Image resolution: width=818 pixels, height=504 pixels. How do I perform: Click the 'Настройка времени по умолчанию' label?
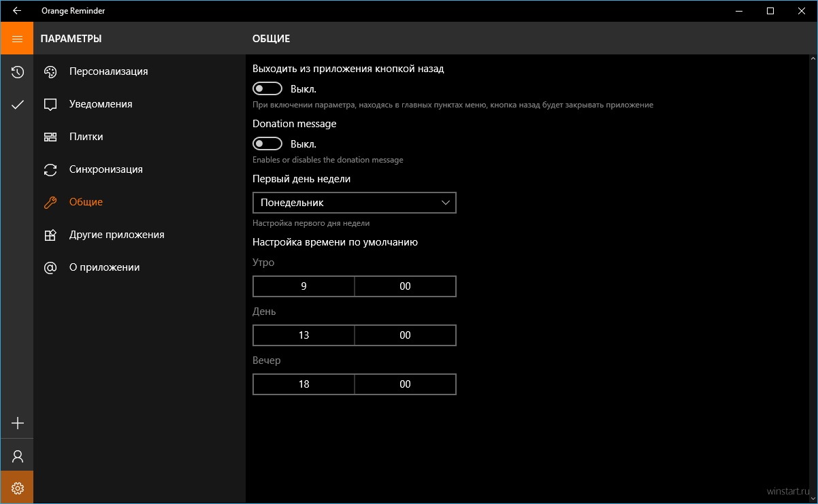pos(335,242)
